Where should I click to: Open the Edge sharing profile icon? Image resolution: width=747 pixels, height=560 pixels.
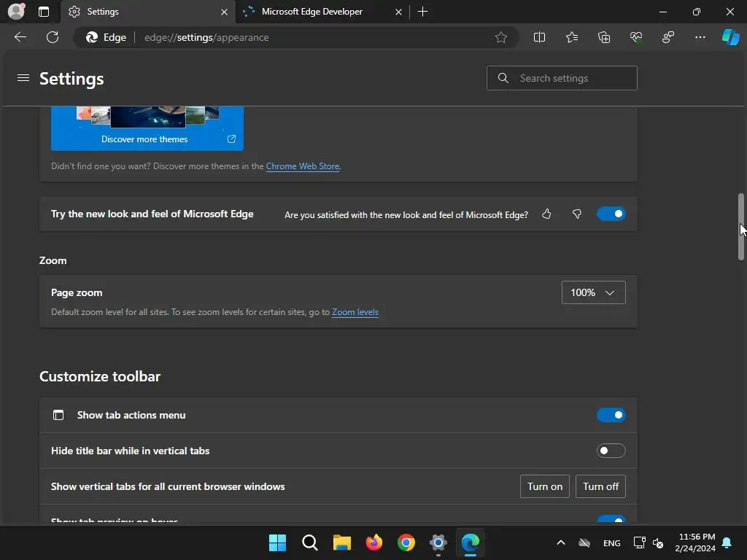tap(668, 37)
